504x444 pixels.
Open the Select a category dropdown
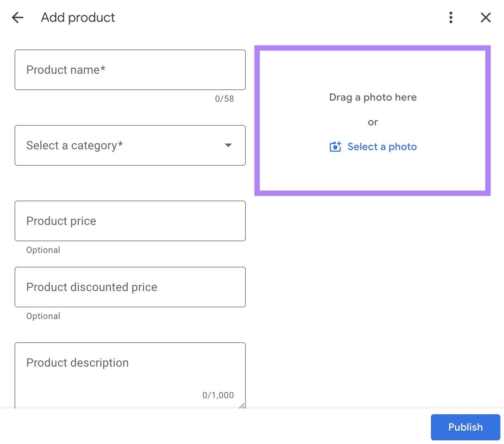(130, 145)
